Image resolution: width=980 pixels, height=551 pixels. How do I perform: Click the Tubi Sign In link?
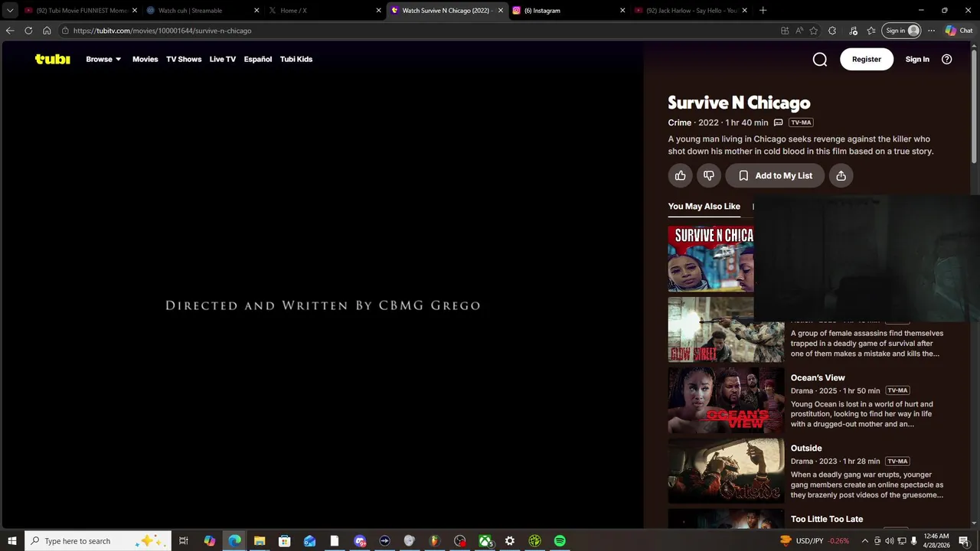[x=917, y=59]
